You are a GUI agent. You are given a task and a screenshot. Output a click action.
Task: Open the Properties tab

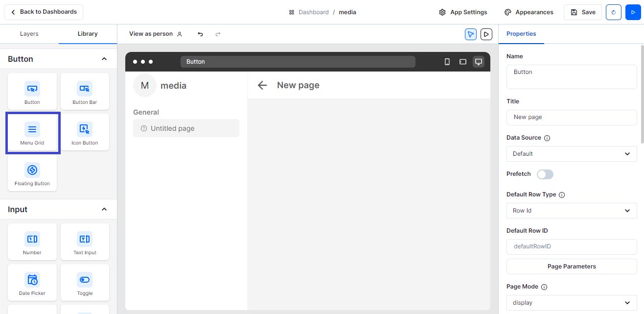[521, 34]
